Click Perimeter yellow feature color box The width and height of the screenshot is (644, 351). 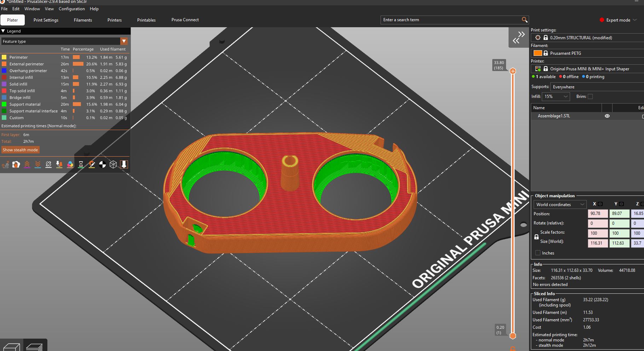pyautogui.click(x=4, y=57)
